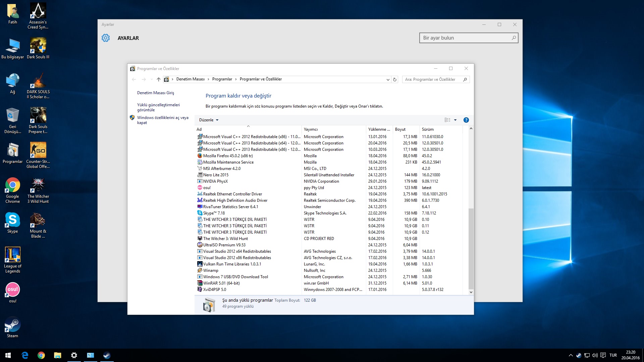Open the Geri Dönüşüm recycle bin icon

tap(12, 121)
